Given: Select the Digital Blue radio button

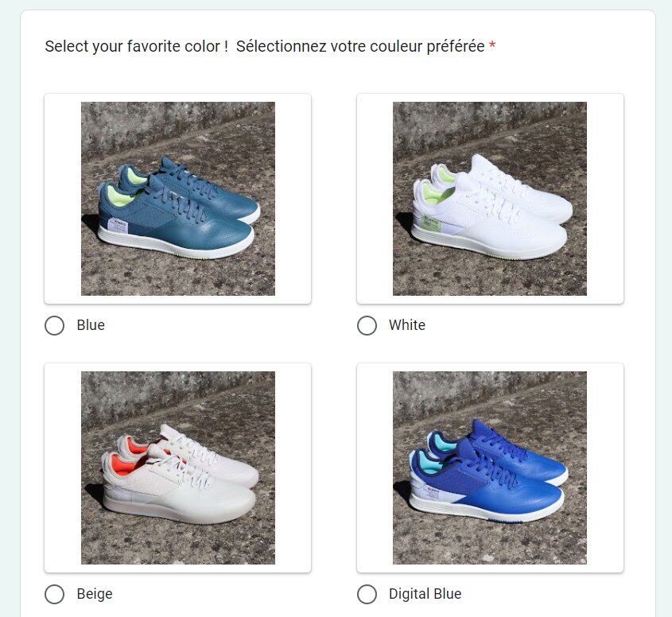Looking at the screenshot, I should pyautogui.click(x=367, y=594).
